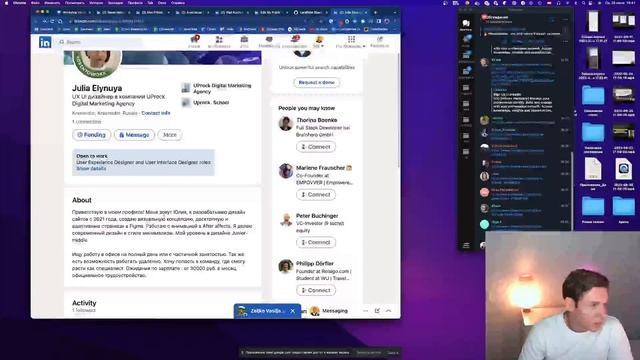
Task: Open UProck Digital Marketing Agency link
Action: [x=222, y=89]
